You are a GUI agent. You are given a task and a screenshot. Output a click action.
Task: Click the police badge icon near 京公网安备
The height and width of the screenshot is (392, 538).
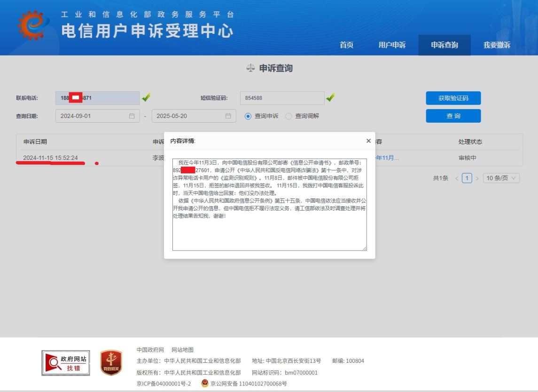pyautogui.click(x=205, y=383)
